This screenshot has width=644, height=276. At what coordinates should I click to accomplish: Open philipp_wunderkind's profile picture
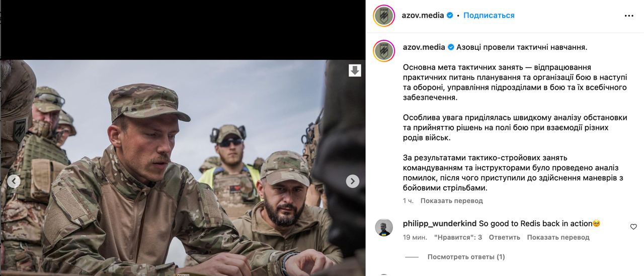click(384, 228)
